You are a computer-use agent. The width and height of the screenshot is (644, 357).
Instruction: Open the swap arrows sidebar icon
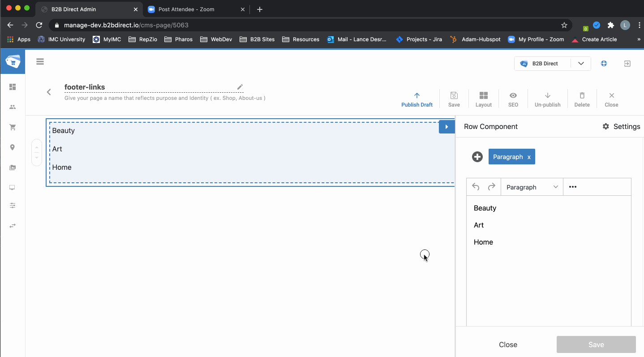pyautogui.click(x=13, y=226)
